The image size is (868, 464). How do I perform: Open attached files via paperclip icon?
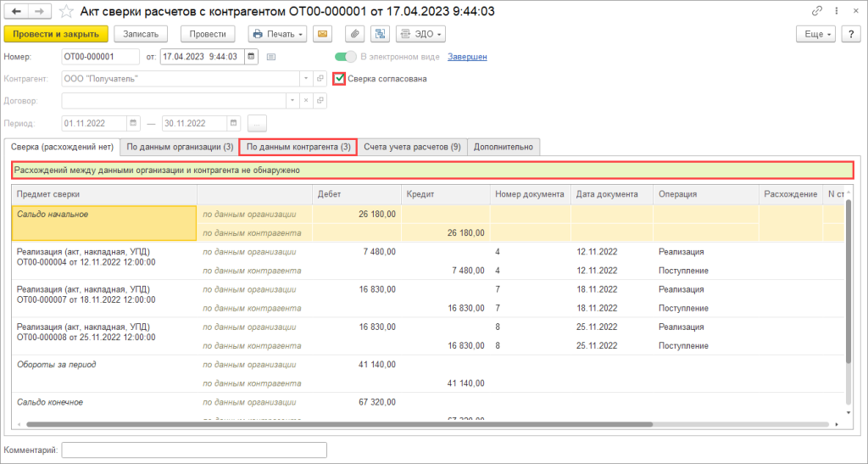point(354,34)
